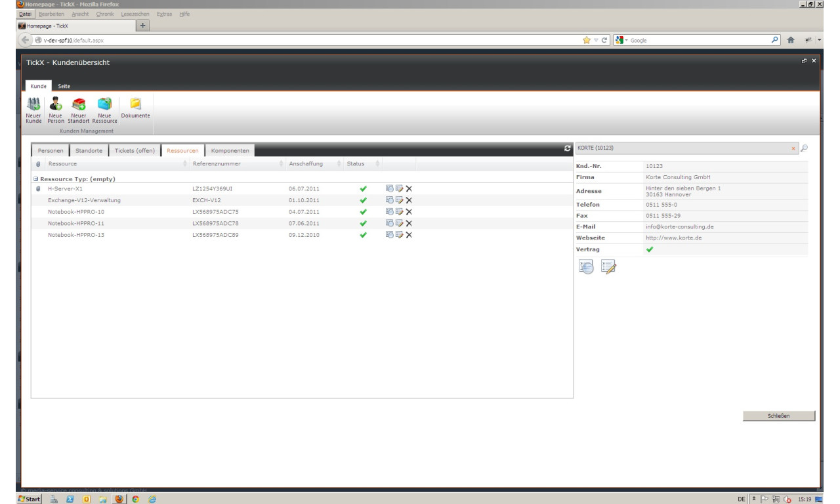Edit the H-Server-X1 resource
Image resolution: width=840 pixels, height=504 pixels.
pos(399,189)
